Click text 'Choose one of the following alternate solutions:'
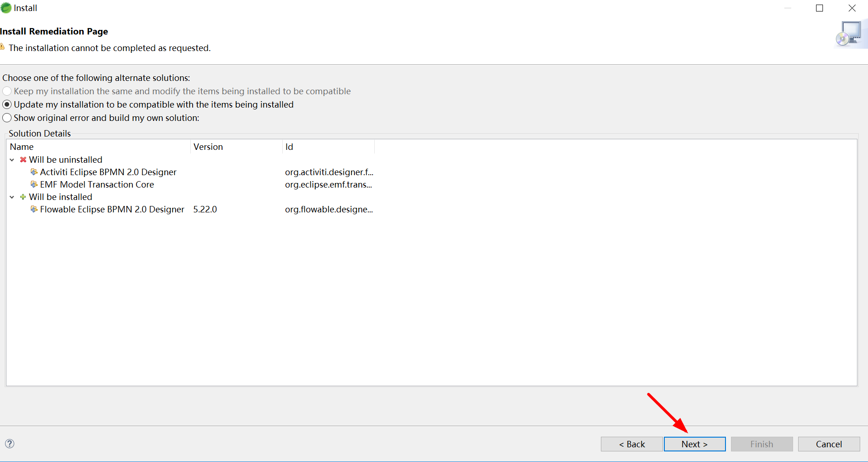 (96, 78)
